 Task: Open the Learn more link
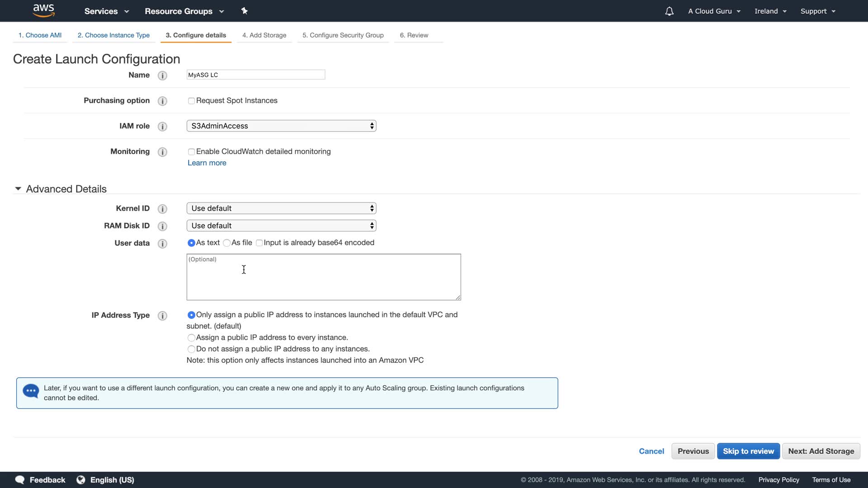point(207,163)
